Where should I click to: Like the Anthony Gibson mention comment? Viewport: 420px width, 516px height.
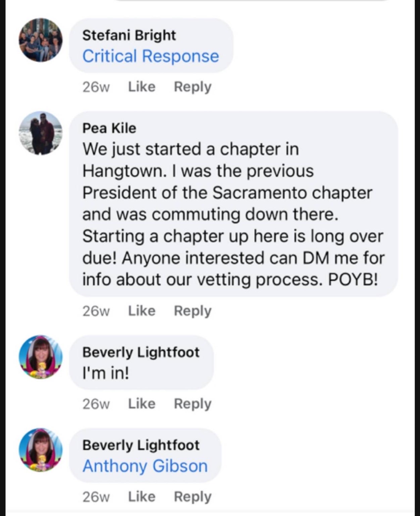click(142, 497)
